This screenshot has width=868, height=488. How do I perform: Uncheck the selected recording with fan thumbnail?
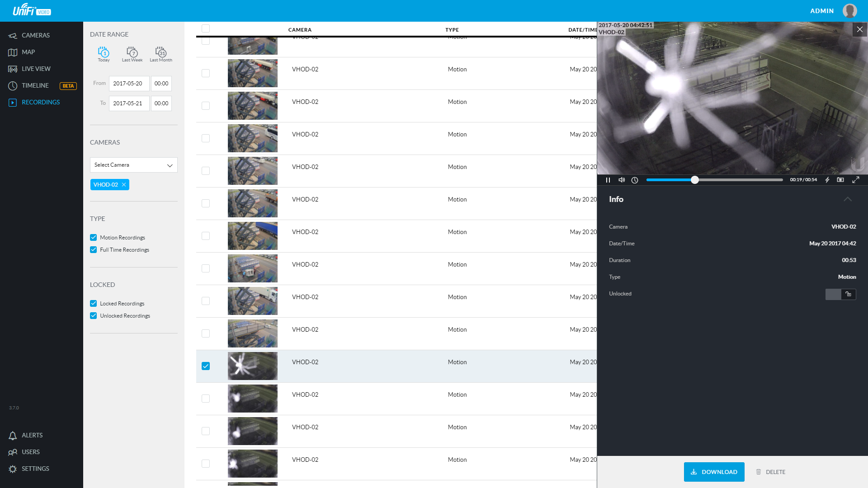206,366
